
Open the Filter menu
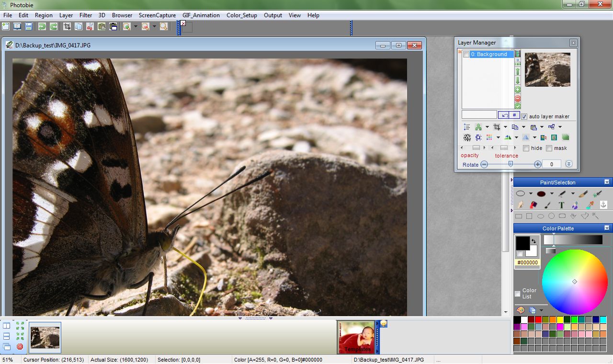click(85, 15)
